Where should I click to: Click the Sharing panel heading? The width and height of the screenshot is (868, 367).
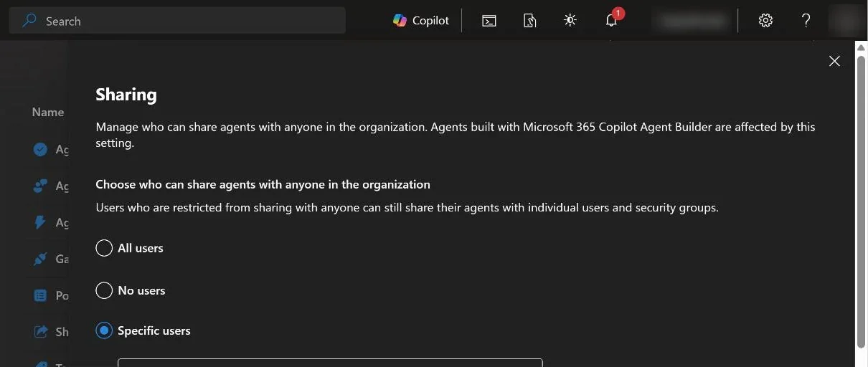[126, 94]
